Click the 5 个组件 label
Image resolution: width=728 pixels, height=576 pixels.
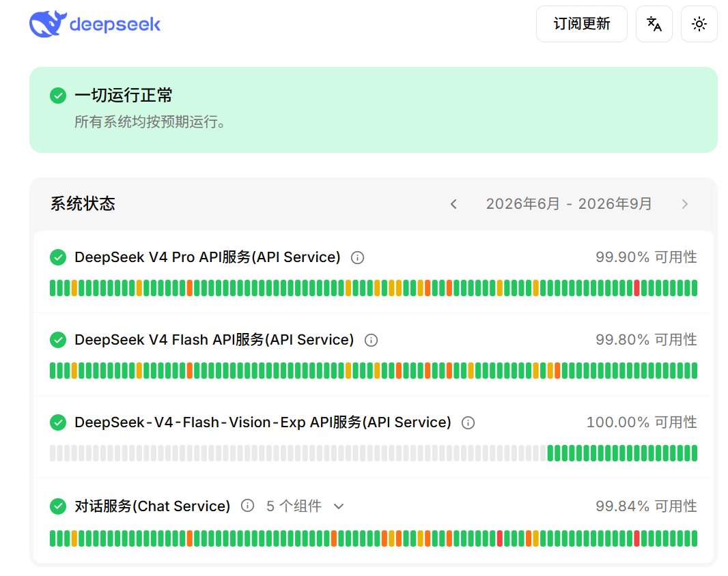point(294,506)
